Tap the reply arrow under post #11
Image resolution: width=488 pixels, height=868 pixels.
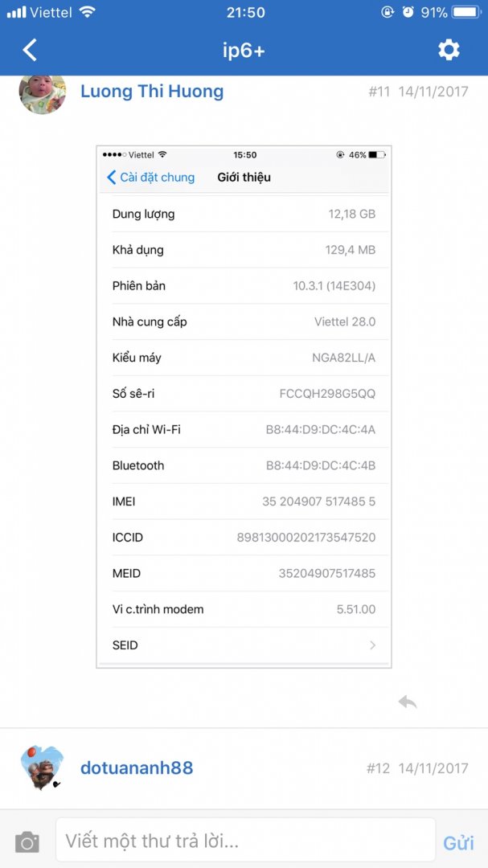[x=408, y=702]
